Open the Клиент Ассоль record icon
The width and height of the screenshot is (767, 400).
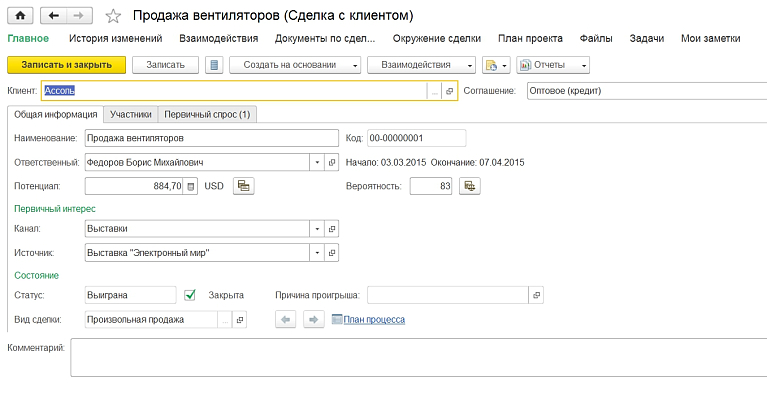(x=449, y=91)
